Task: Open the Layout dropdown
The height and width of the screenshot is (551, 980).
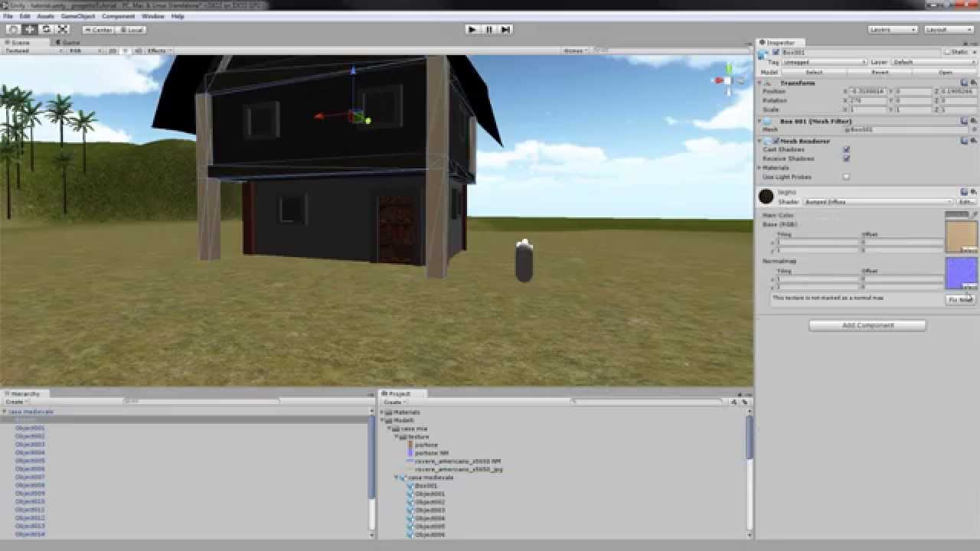Action: [949, 30]
